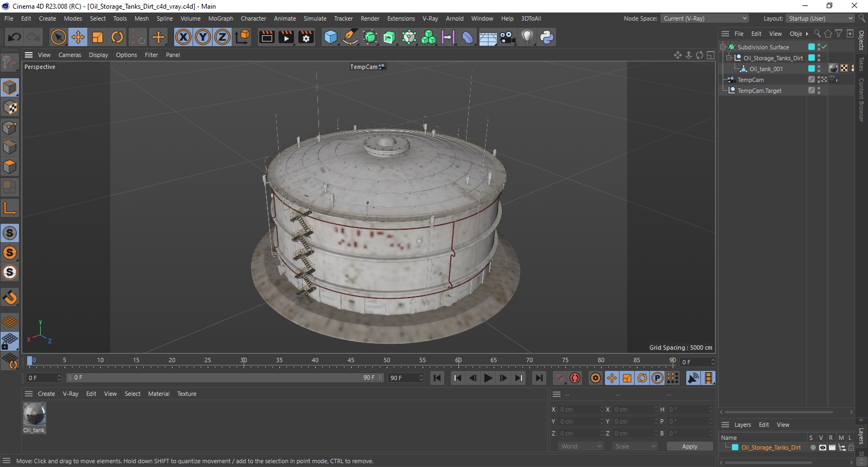Enable the Axis mode icon

[10, 207]
